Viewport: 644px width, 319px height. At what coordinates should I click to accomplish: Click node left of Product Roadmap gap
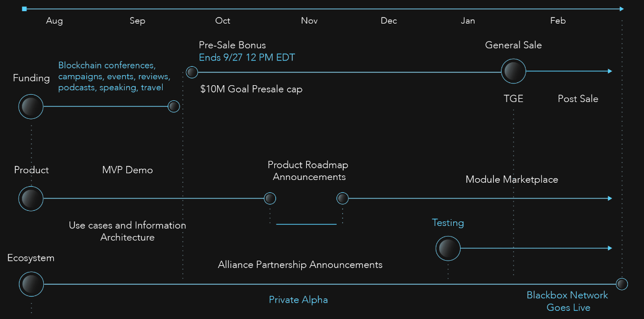(x=270, y=198)
